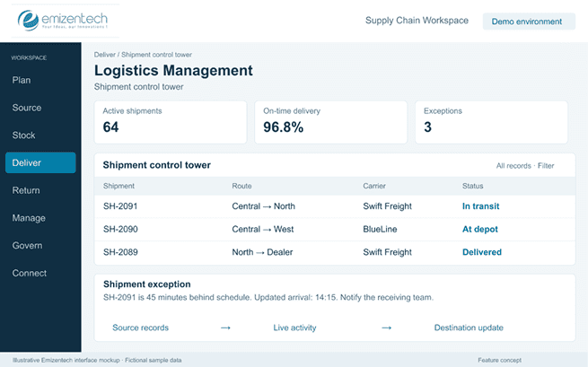Click the Status column header
This screenshot has height=367, width=588.
472,186
